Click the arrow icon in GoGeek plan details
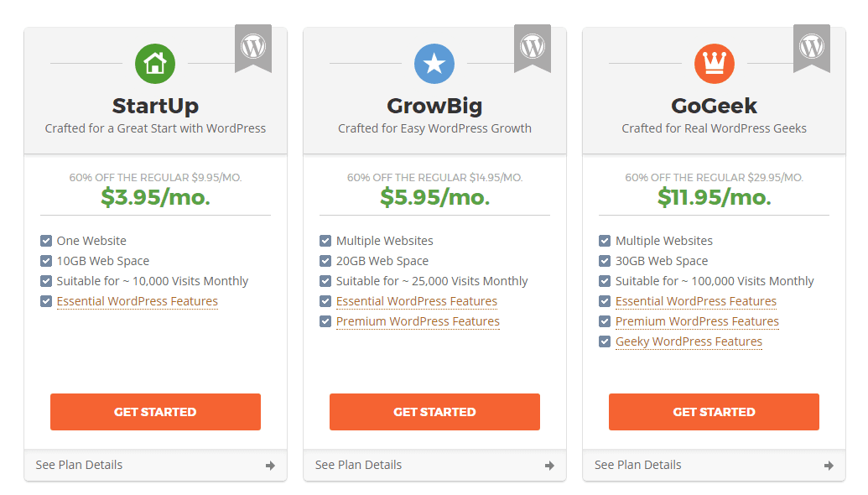Viewport: 868px width, 495px height. coord(829,466)
